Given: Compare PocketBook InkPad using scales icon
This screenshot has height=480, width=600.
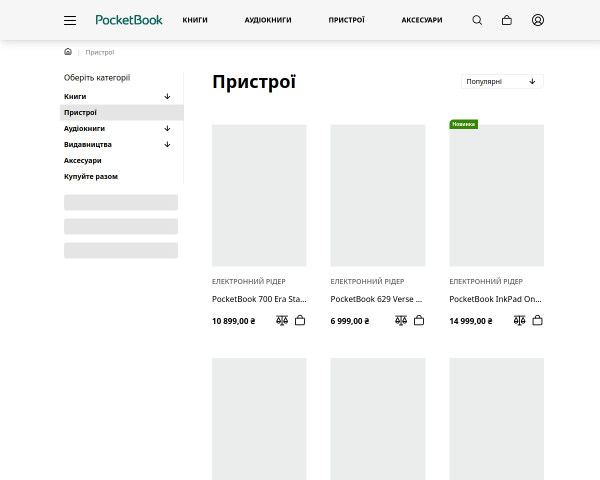Looking at the screenshot, I should pyautogui.click(x=520, y=320).
